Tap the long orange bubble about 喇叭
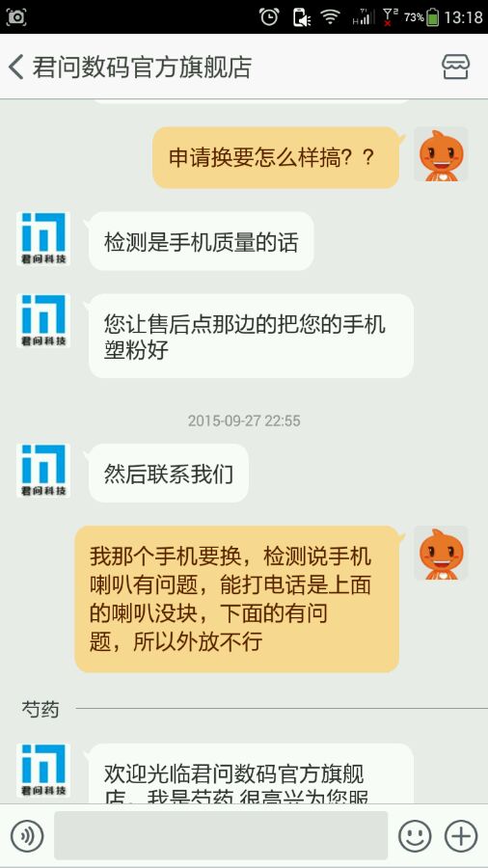 237,599
